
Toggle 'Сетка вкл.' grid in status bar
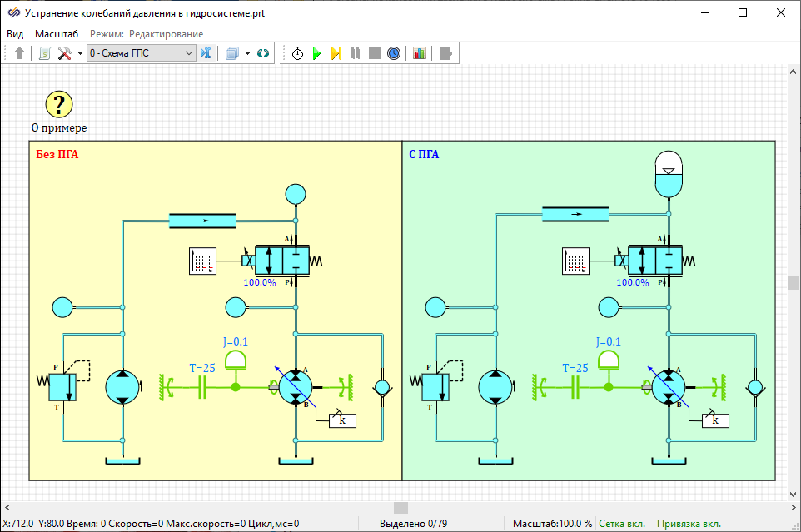[622, 524]
